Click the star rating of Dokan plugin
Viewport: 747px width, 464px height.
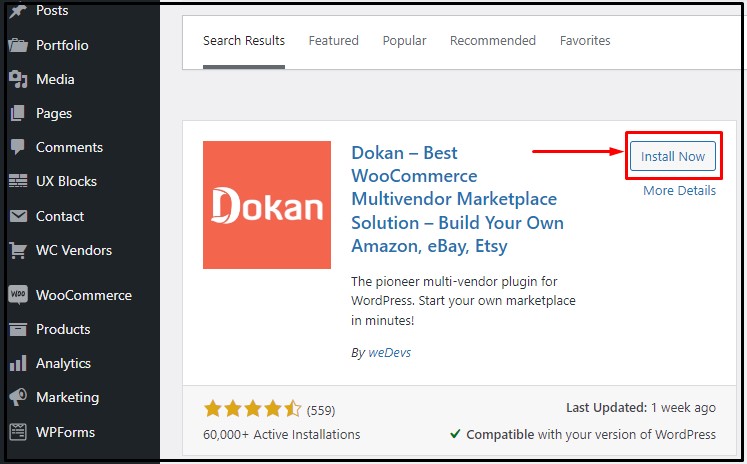252,409
